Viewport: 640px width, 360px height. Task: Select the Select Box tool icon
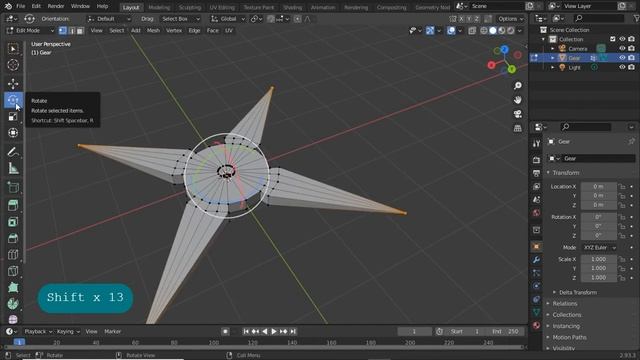[x=13, y=49]
